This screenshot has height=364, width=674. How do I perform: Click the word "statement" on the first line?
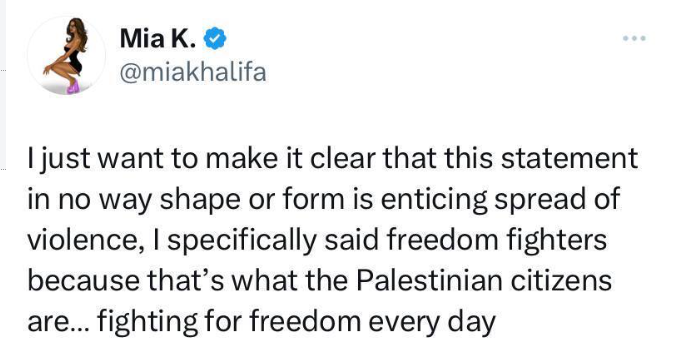pyautogui.click(x=570, y=158)
